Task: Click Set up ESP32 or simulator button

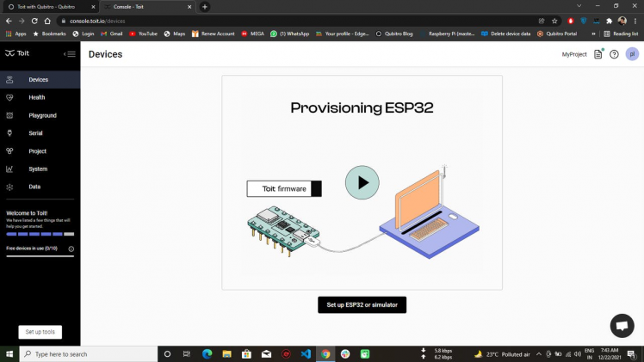Action: coord(362,304)
